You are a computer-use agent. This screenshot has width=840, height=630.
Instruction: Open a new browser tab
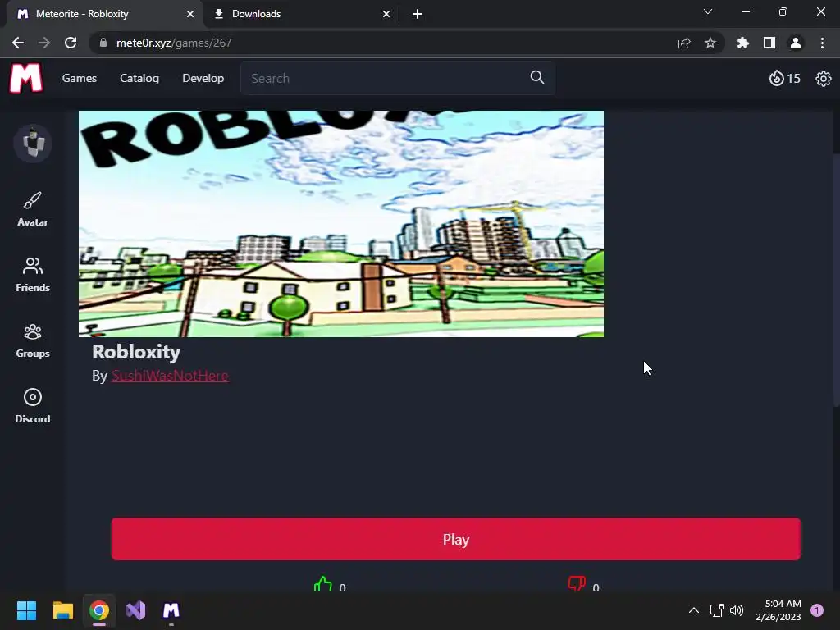coord(418,15)
